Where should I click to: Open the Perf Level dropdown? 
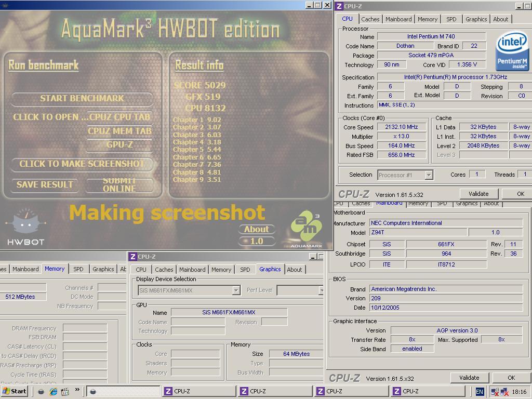(x=321, y=290)
